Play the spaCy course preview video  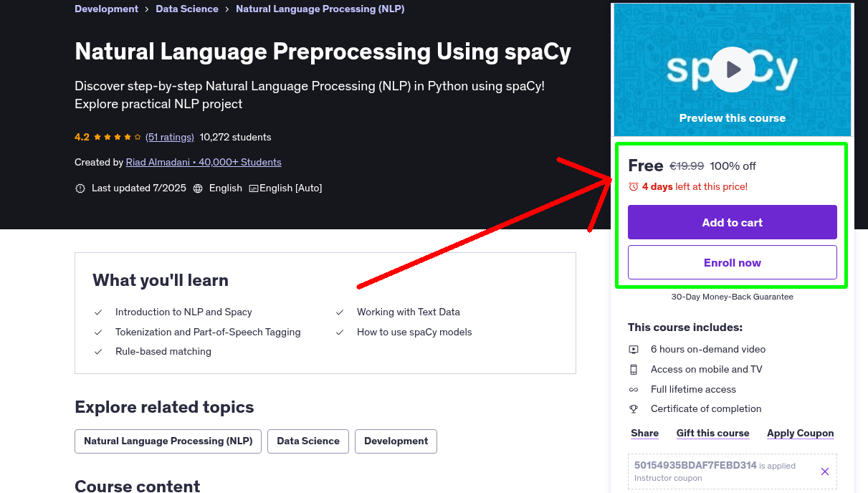point(733,70)
